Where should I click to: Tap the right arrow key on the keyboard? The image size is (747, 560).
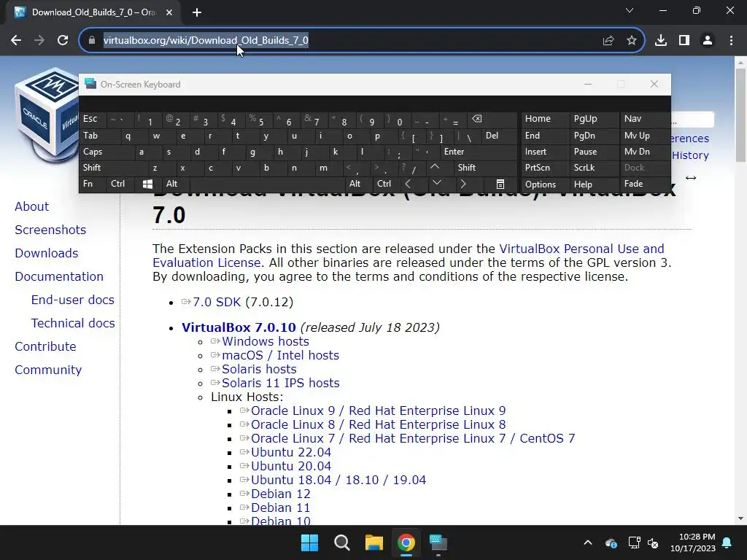[463, 184]
